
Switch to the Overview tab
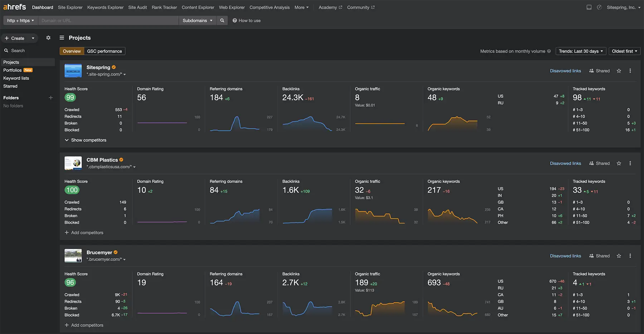click(x=72, y=51)
